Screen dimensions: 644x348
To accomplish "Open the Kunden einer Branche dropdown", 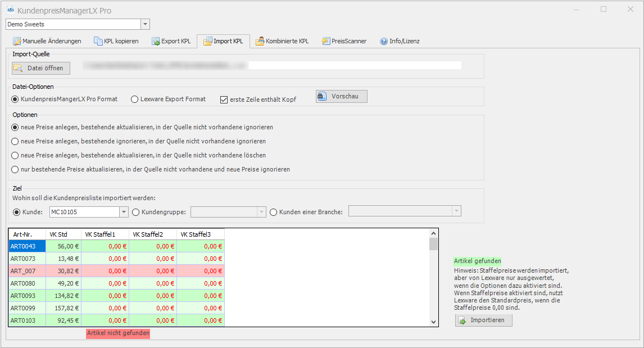I will pyautogui.click(x=456, y=211).
